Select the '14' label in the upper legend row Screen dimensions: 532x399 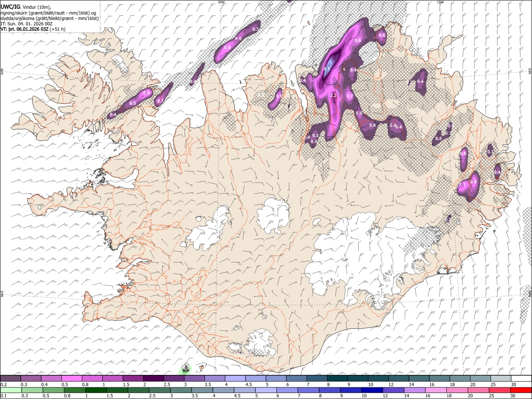click(411, 384)
